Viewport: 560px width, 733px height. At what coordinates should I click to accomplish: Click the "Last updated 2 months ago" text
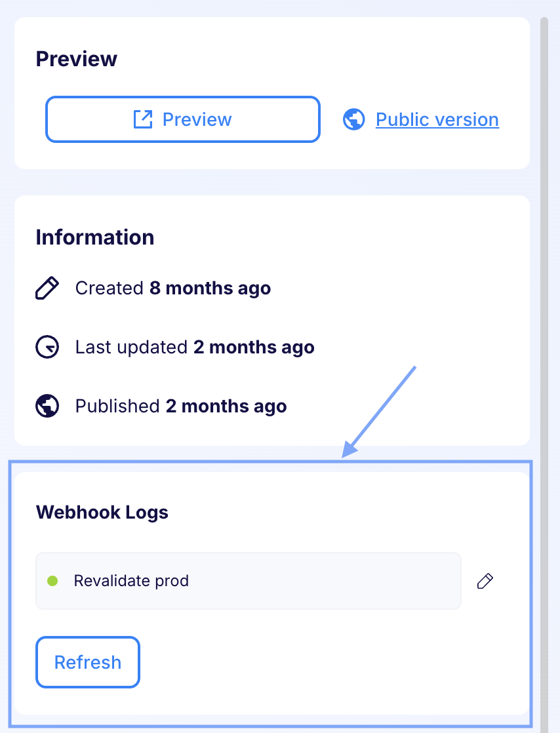(x=195, y=347)
